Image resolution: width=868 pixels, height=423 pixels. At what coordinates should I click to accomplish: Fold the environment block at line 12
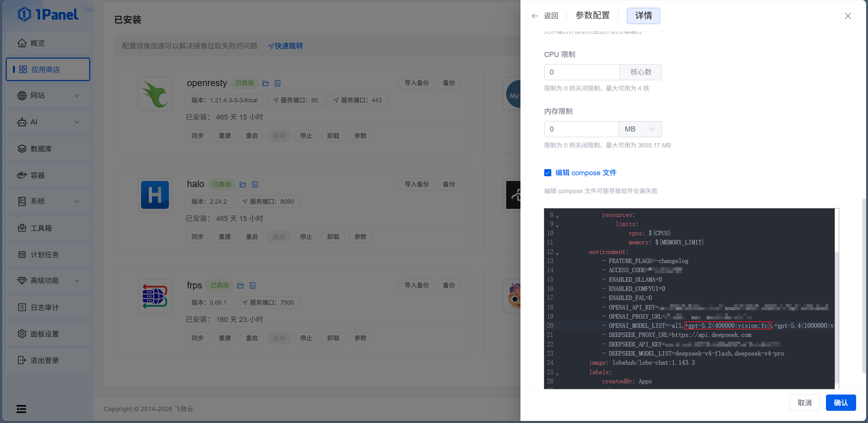(x=557, y=253)
